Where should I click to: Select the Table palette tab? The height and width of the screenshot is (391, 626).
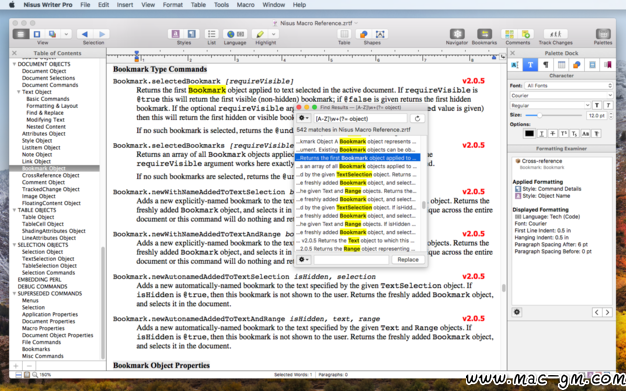[x=561, y=65]
